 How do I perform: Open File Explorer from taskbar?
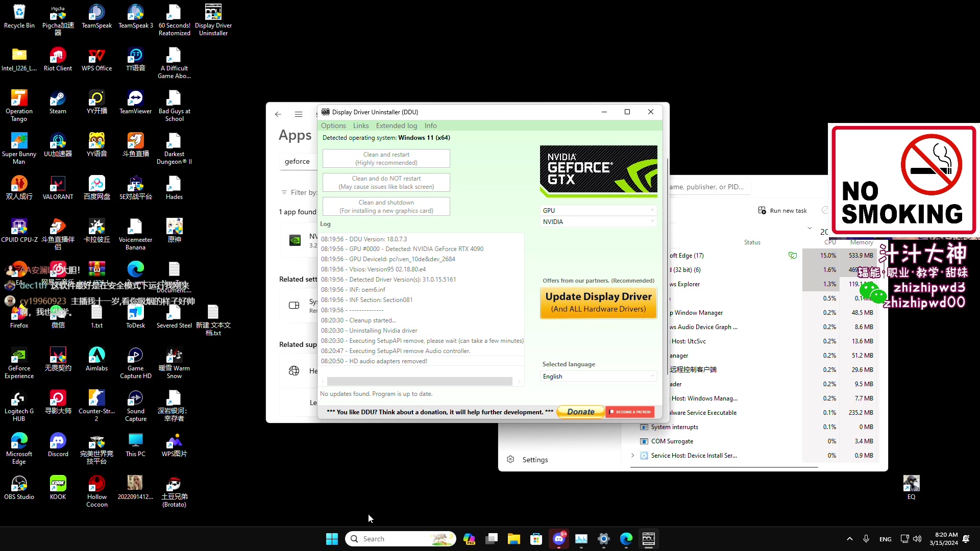coord(513,539)
